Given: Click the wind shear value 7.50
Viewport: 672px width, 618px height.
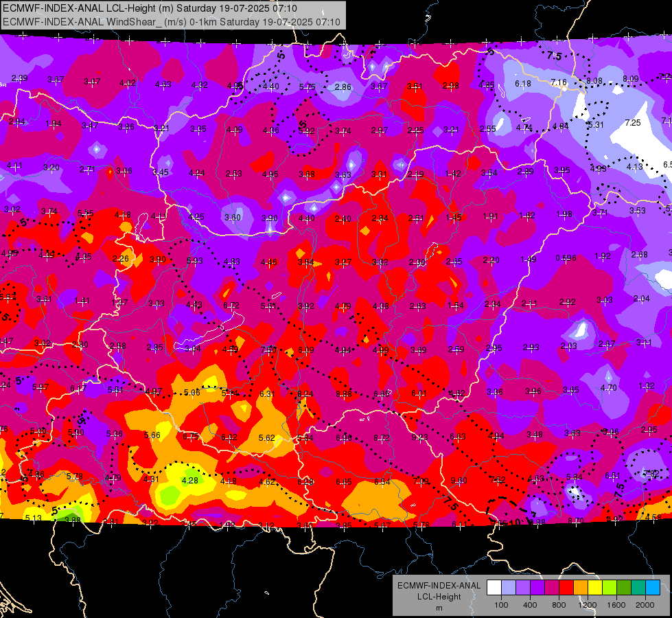Looking at the screenshot, I should pyautogui.click(x=268, y=350).
